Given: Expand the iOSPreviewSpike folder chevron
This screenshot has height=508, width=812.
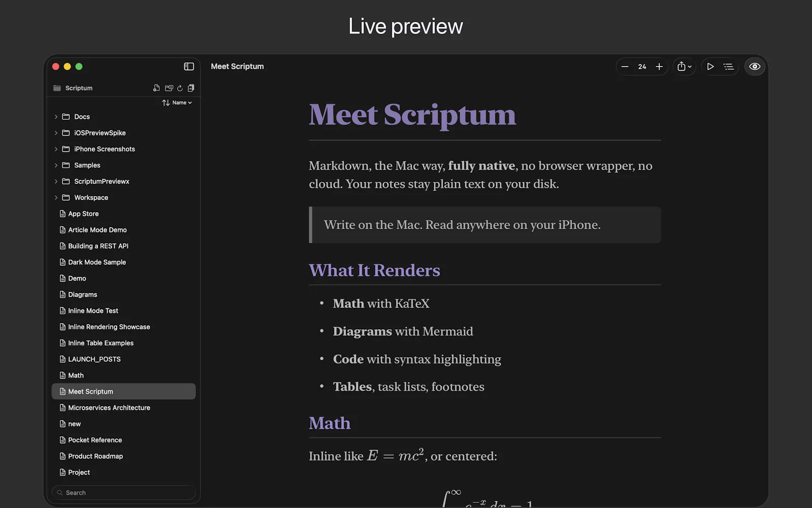Looking at the screenshot, I should pyautogui.click(x=56, y=133).
